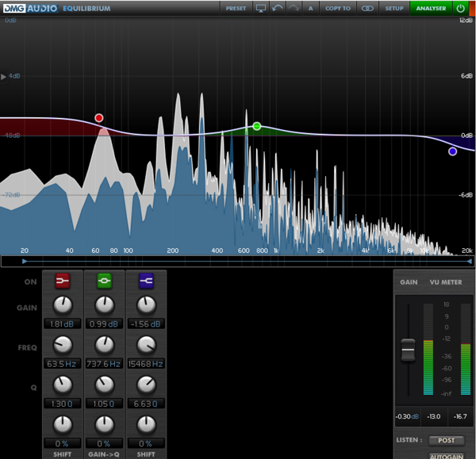Image resolution: width=476 pixels, height=459 pixels.
Task: Click the DMG Audio logo
Action: (29, 8)
